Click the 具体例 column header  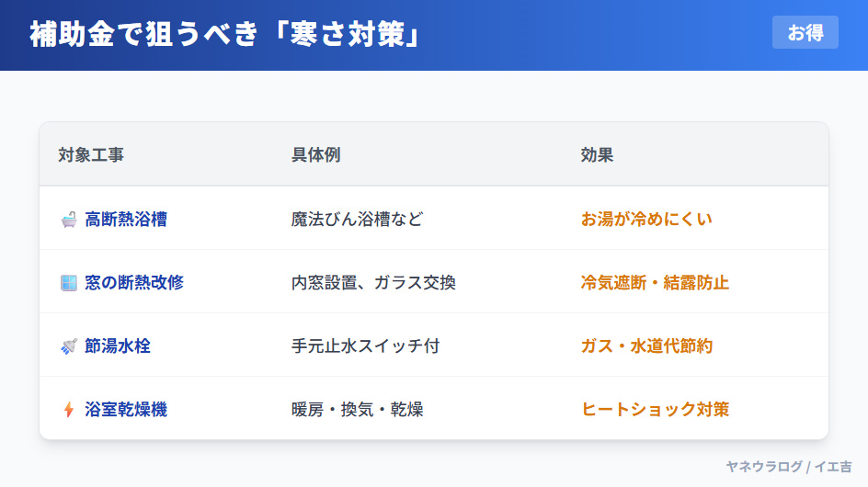coord(316,155)
